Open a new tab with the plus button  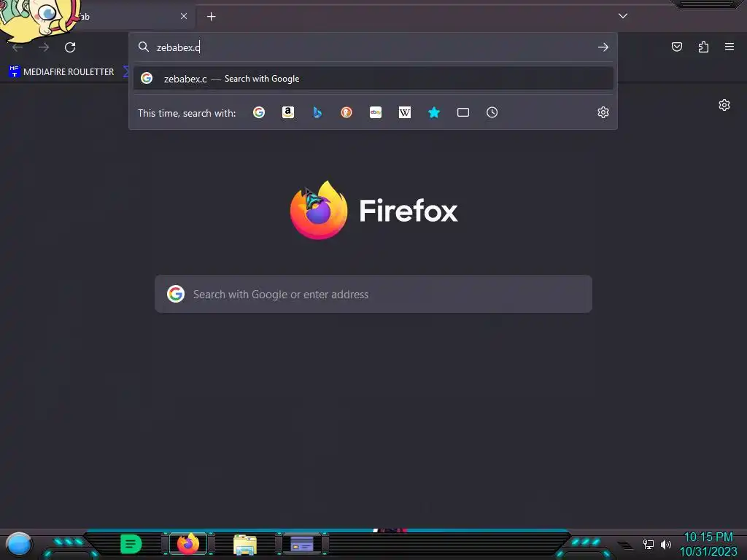tap(211, 17)
